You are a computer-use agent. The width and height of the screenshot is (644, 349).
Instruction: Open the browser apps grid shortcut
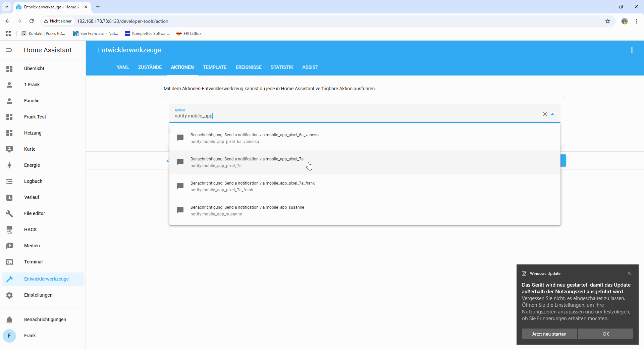[9, 34]
